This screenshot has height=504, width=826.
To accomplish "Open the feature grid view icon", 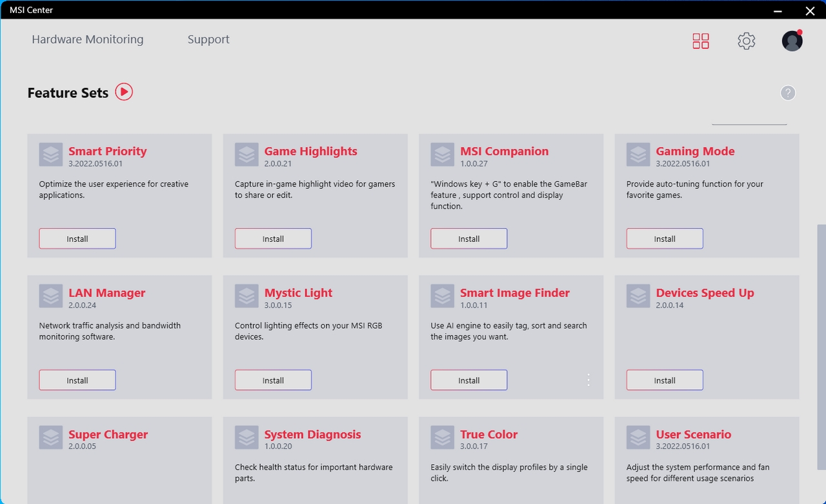I will (701, 41).
